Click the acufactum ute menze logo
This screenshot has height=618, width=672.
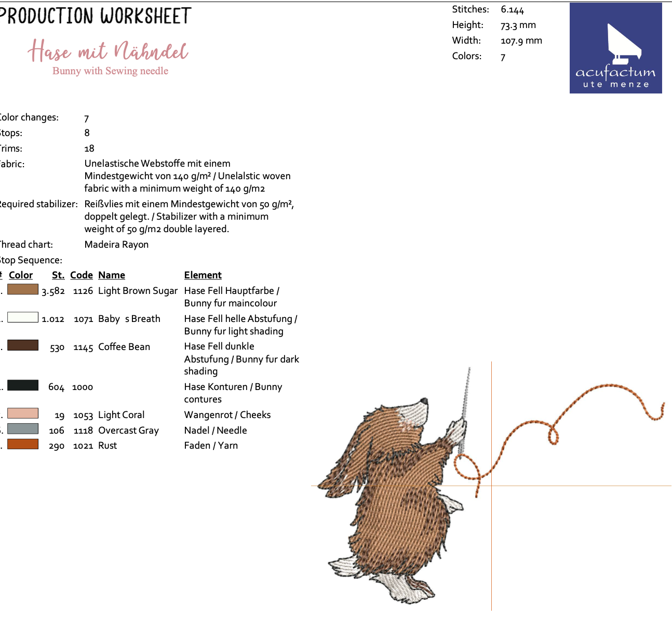615,48
